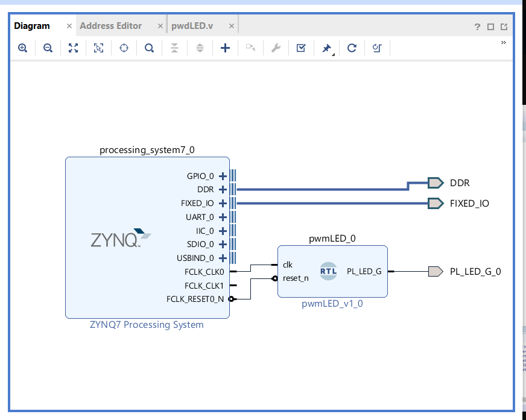Image resolution: width=526 pixels, height=420 pixels.
Task: Click the Zoom Out toolbar icon
Action: (48, 48)
